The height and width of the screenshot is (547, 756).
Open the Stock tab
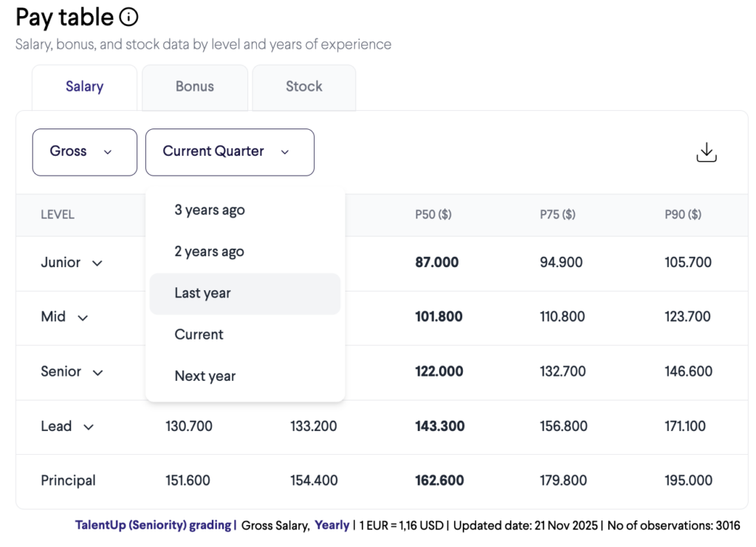[303, 86]
